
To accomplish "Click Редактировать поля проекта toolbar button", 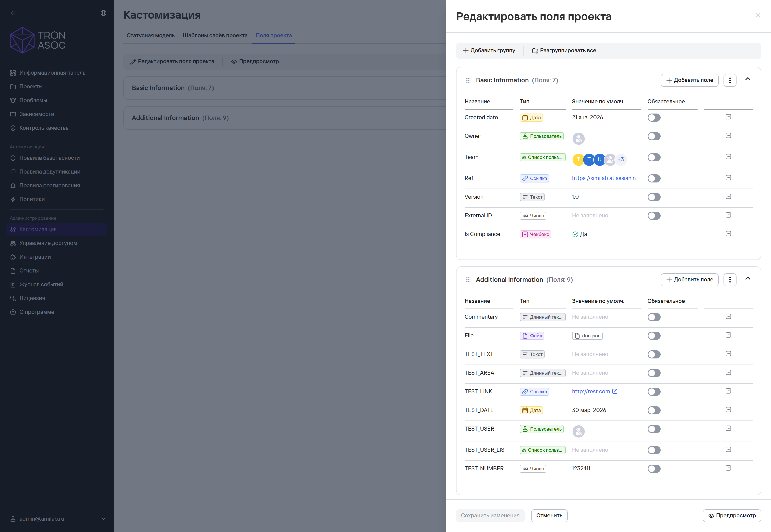I will tap(172, 62).
